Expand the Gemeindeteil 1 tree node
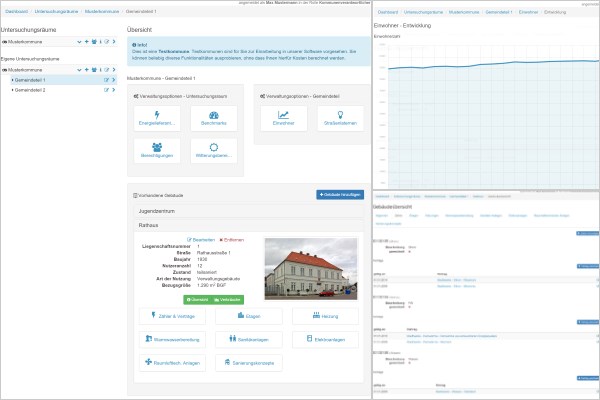The image size is (600, 400). (10, 79)
